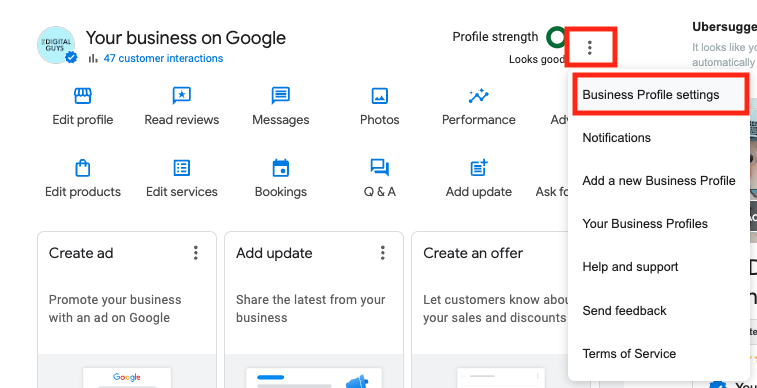Image resolution: width=757 pixels, height=388 pixels.
Task: Open Edit products shopping bag icon
Action: [83, 168]
